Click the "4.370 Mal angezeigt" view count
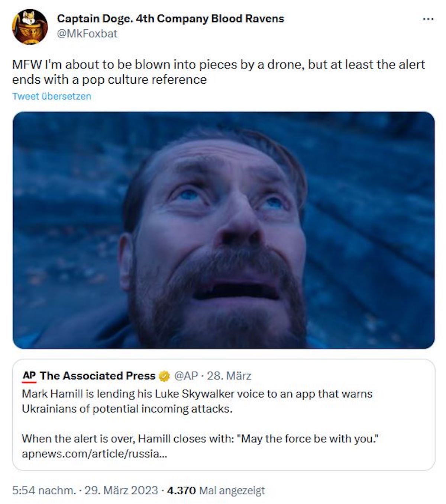 (216, 491)
